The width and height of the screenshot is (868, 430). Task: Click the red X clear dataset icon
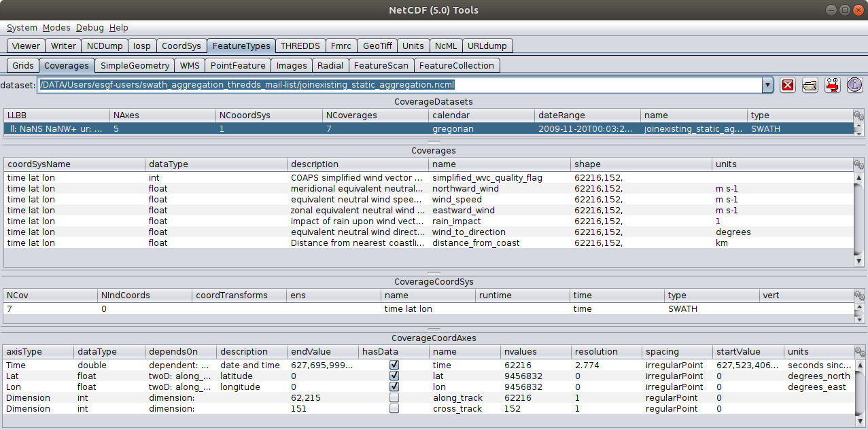point(788,85)
